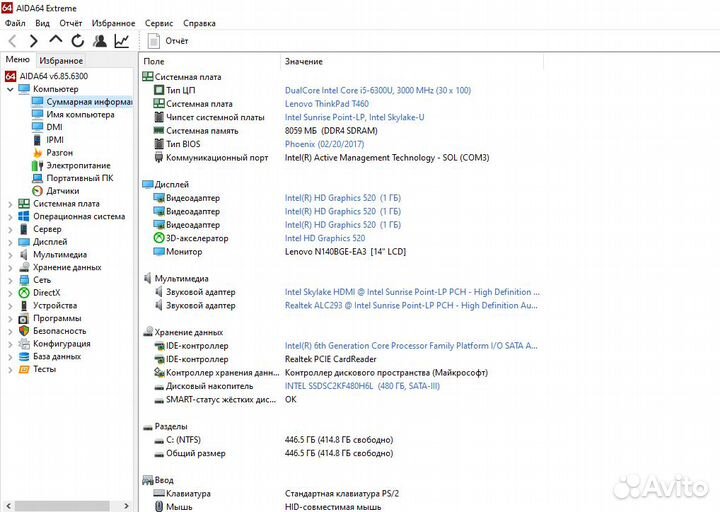
Task: Expand the Операционная система tree node
Action: tap(10, 217)
